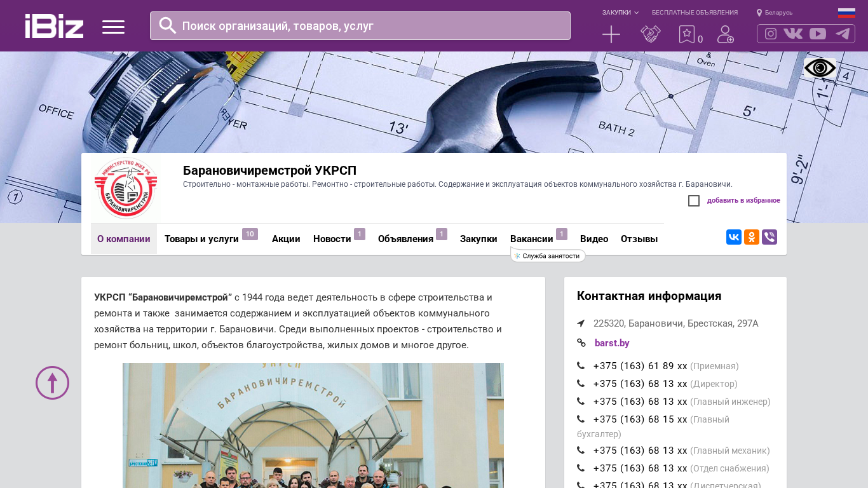868x488 pixels.
Task: Click the Барановичиремстрой УКРСП company title
Action: tap(269, 170)
